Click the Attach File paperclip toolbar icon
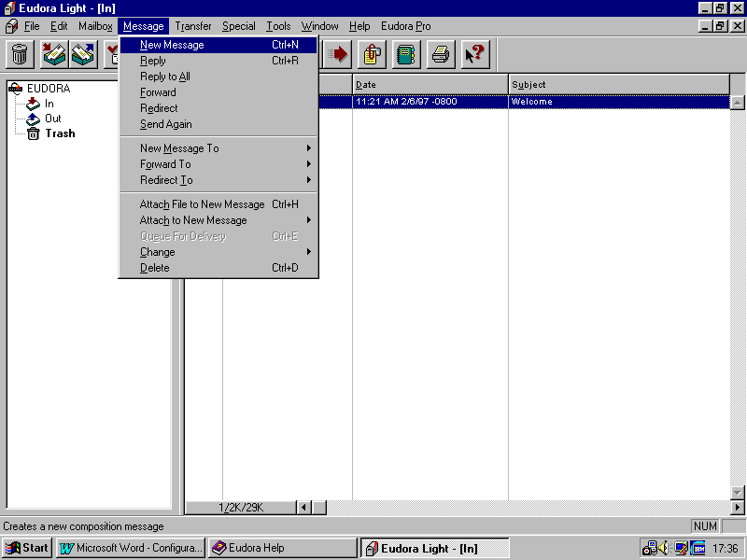The height and width of the screenshot is (560, 747). [x=372, y=54]
